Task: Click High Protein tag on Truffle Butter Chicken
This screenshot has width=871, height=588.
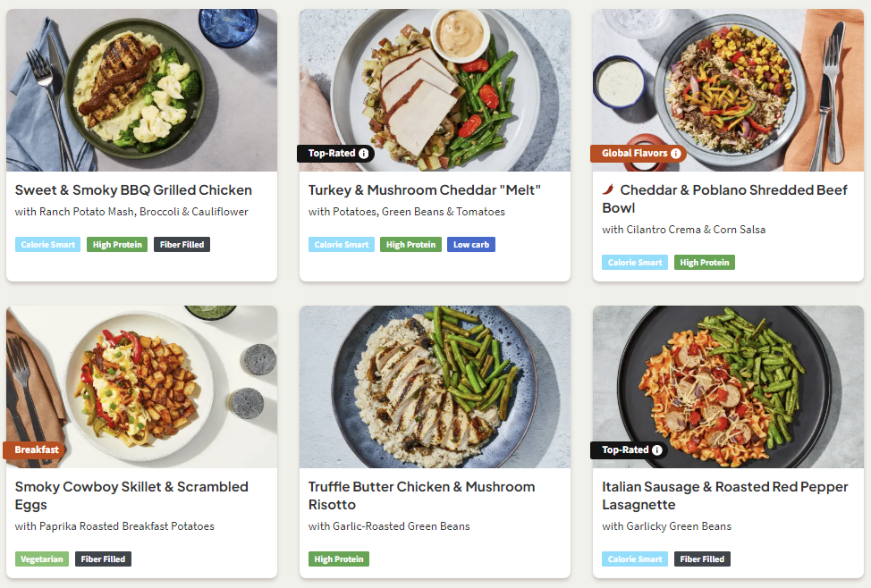Action: tap(338, 559)
